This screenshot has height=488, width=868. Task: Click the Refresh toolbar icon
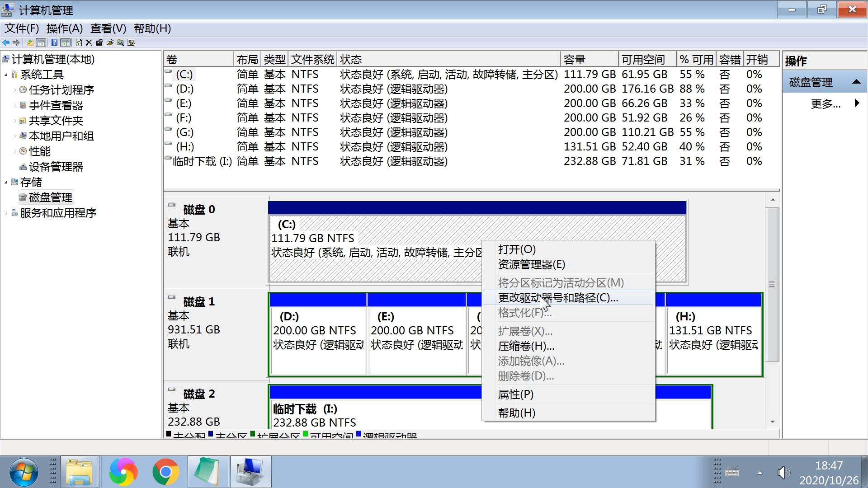point(79,42)
